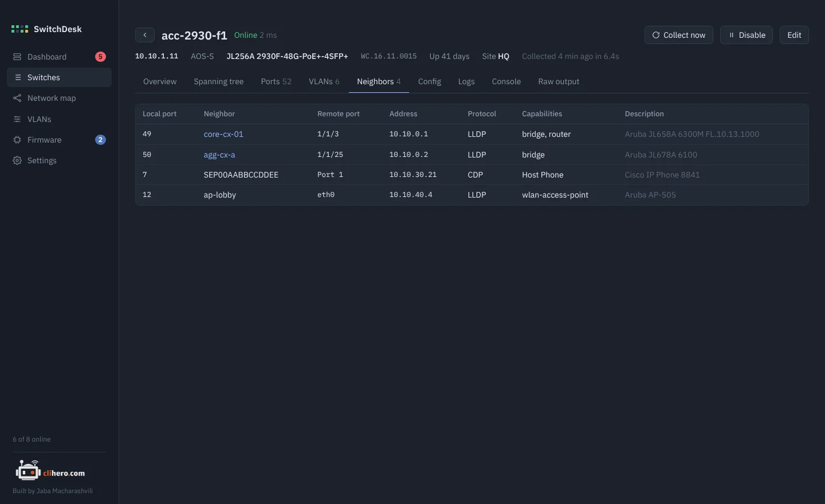Click the Dashboard sidebar icon
The width and height of the screenshot is (825, 504).
coord(17,57)
